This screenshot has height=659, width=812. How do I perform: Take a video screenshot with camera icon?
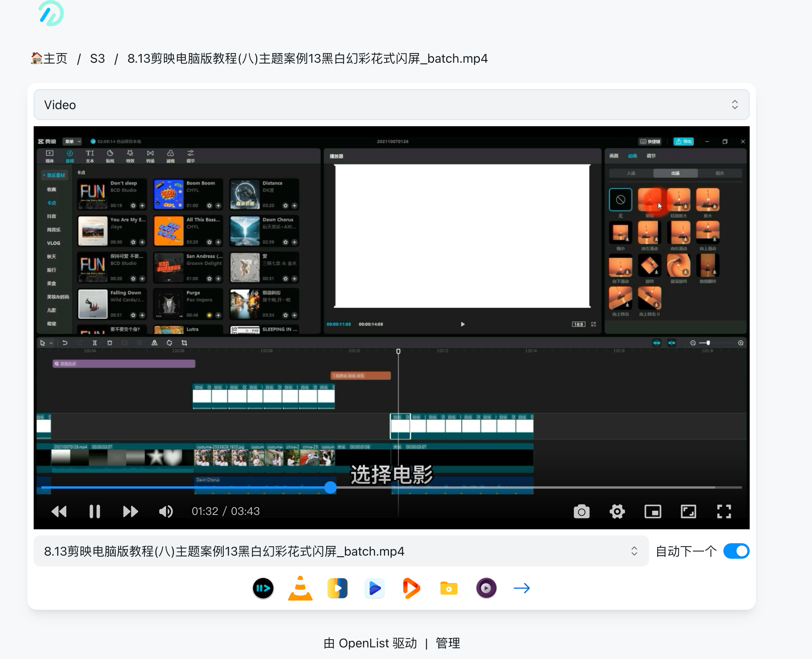point(581,511)
